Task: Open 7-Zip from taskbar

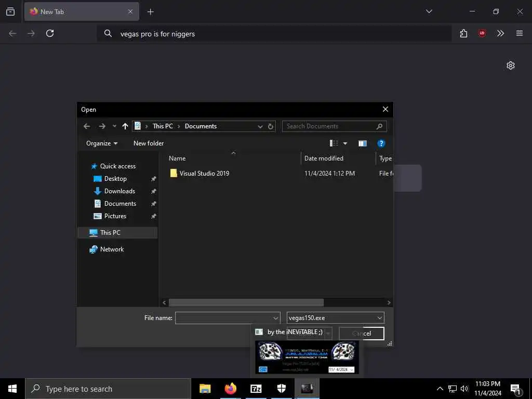Action: click(x=256, y=389)
